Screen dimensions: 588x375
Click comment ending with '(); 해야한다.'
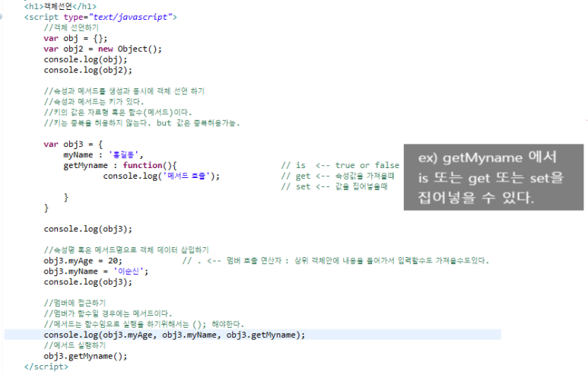pos(144,324)
